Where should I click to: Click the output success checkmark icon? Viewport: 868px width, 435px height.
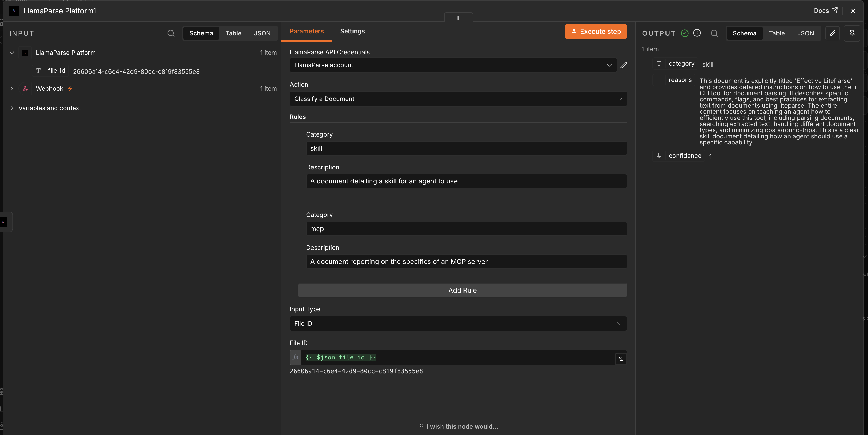point(684,33)
